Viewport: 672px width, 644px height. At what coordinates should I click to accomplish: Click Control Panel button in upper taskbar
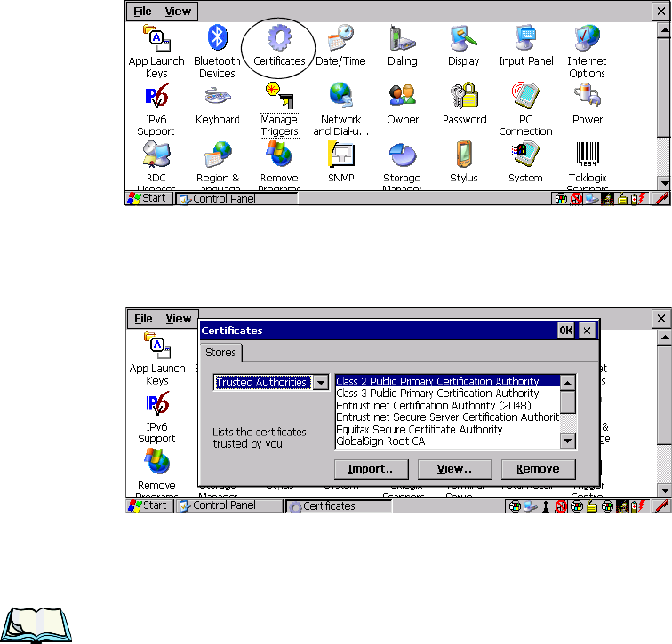[x=236, y=199]
